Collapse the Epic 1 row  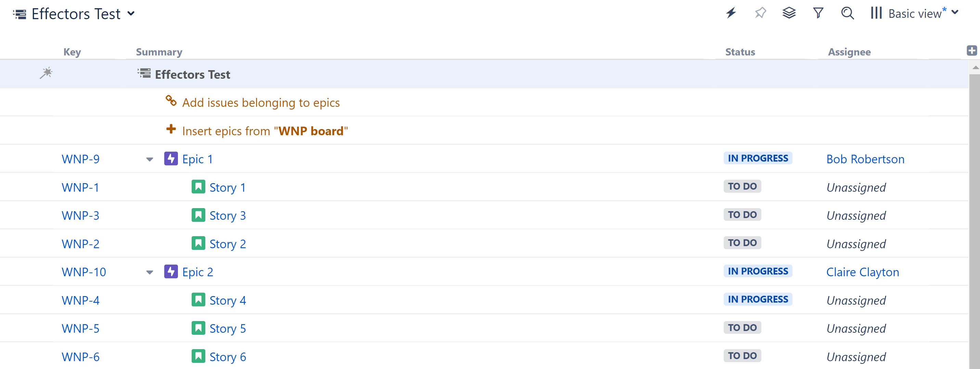[x=150, y=160]
